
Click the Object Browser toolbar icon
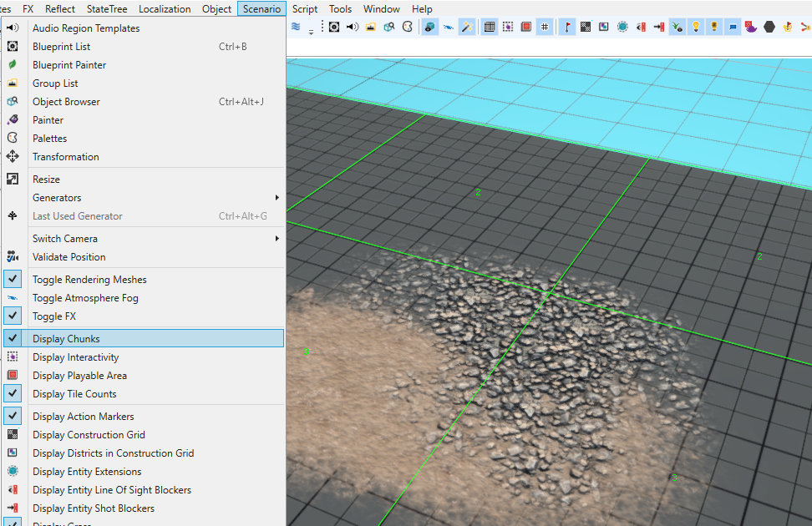(389, 27)
